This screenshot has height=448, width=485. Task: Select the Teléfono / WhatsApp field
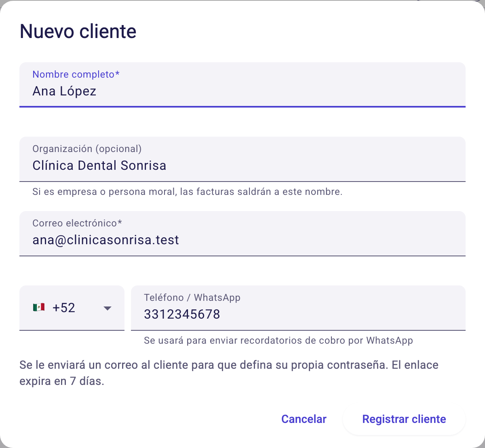(x=298, y=308)
